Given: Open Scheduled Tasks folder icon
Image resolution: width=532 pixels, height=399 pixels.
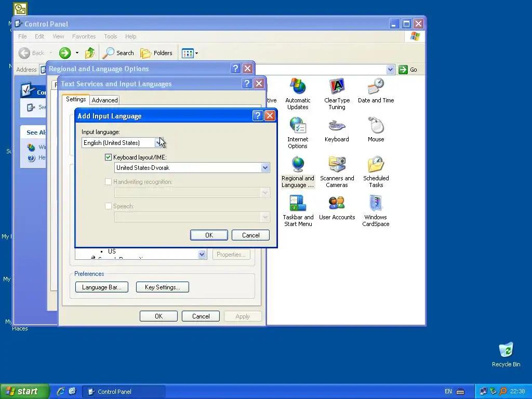Looking at the screenshot, I should [376, 172].
